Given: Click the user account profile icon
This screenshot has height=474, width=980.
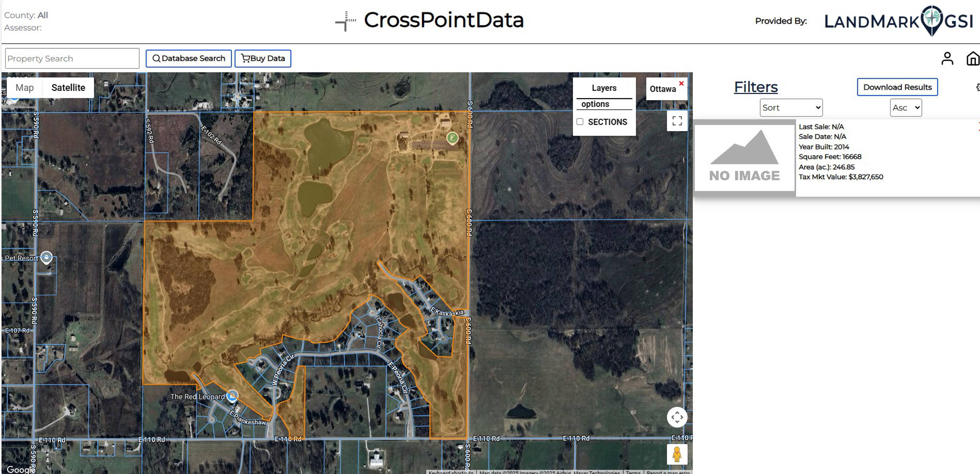Looking at the screenshot, I should (x=947, y=58).
